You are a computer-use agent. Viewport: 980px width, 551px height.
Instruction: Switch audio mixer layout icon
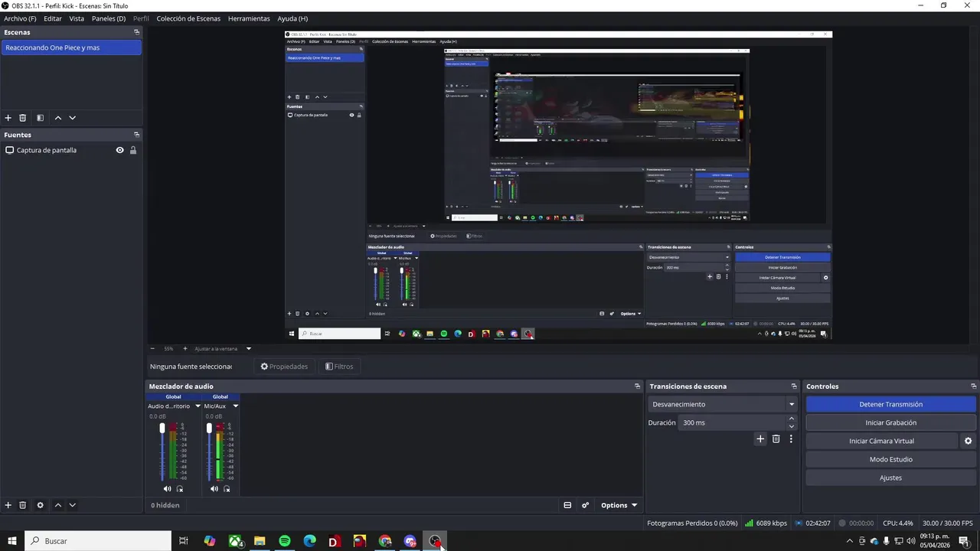(x=567, y=505)
